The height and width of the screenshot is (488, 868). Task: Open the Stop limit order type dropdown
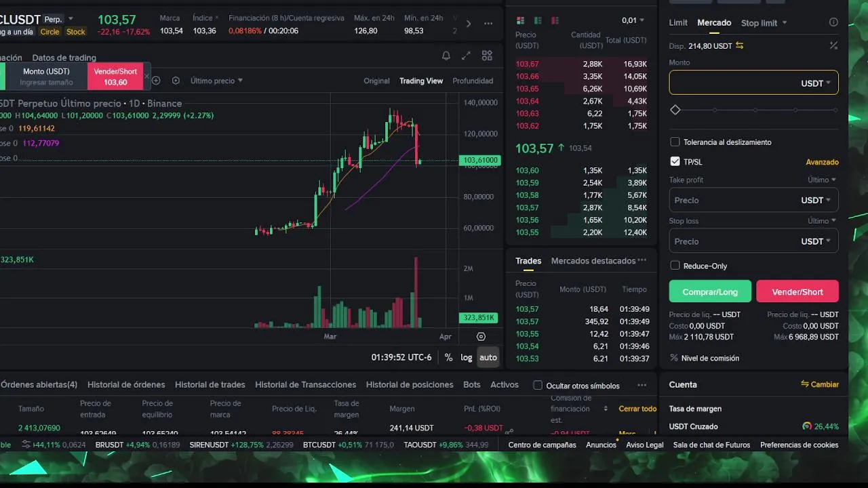(x=764, y=23)
